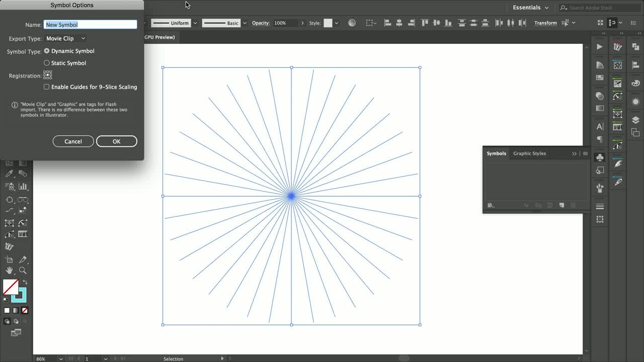Select the Hand tool
644x362 pixels.
9,270
